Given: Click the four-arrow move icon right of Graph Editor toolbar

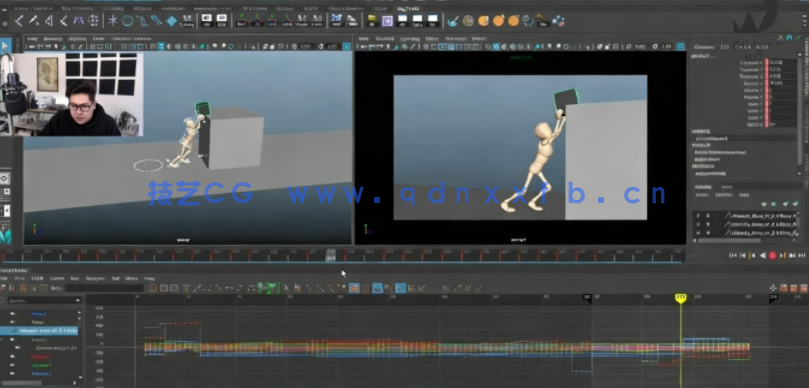Looking at the screenshot, I should 773,288.
